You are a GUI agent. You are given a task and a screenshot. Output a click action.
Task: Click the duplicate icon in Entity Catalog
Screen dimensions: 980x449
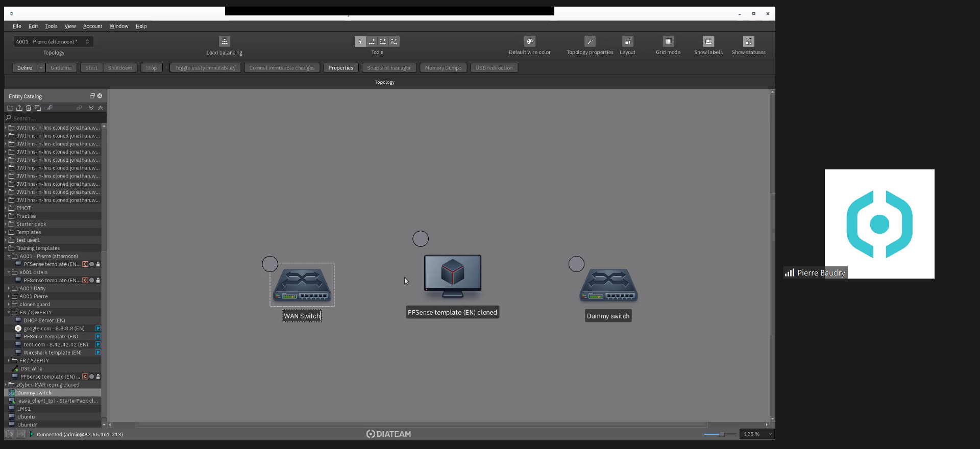(x=38, y=108)
